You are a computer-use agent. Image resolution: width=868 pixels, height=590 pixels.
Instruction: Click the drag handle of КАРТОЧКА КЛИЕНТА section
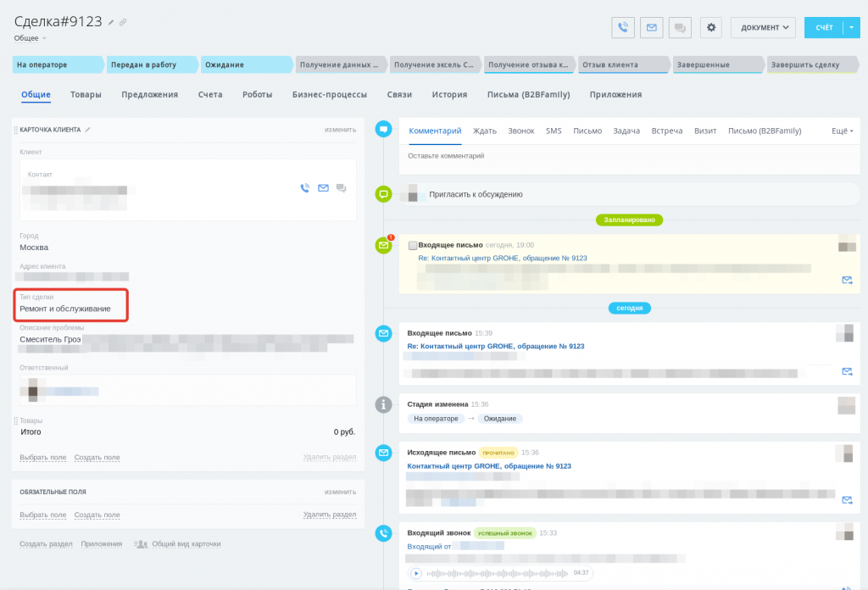click(15, 130)
